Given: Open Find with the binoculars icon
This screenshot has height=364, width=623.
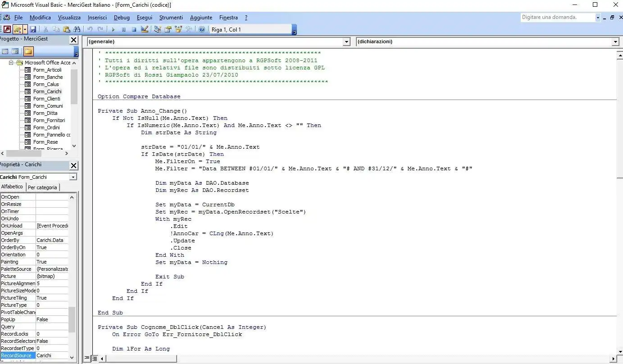Looking at the screenshot, I should 77,29.
